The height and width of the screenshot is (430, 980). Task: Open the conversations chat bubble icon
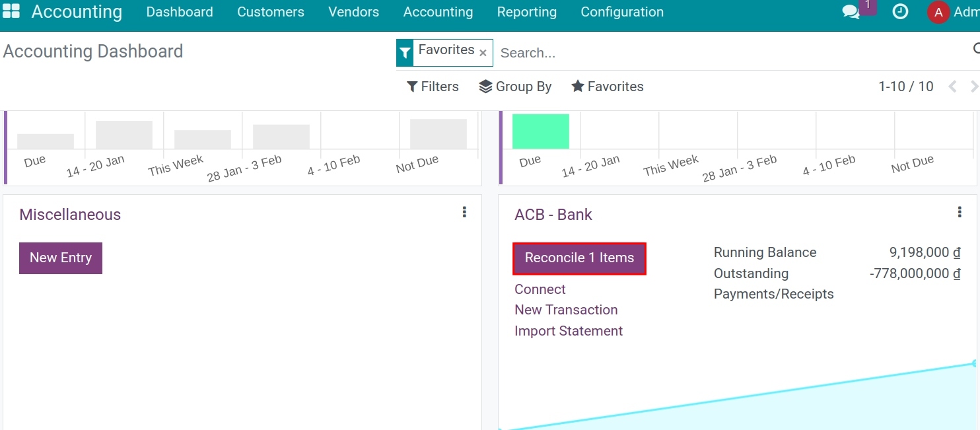point(851,12)
